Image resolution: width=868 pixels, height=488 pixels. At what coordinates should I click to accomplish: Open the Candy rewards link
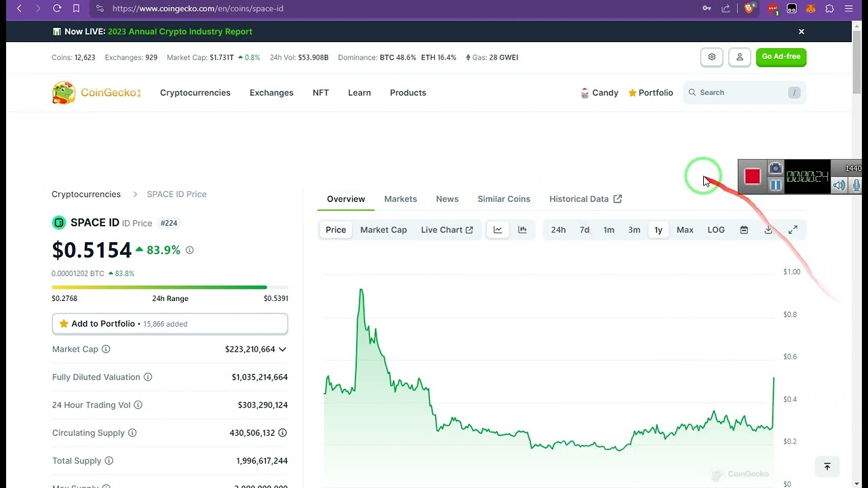[599, 93]
